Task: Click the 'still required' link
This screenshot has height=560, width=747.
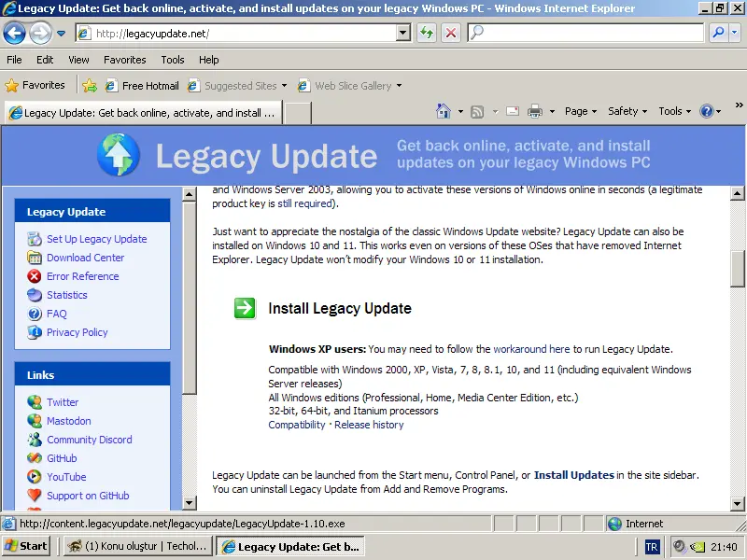Action: coord(305,203)
